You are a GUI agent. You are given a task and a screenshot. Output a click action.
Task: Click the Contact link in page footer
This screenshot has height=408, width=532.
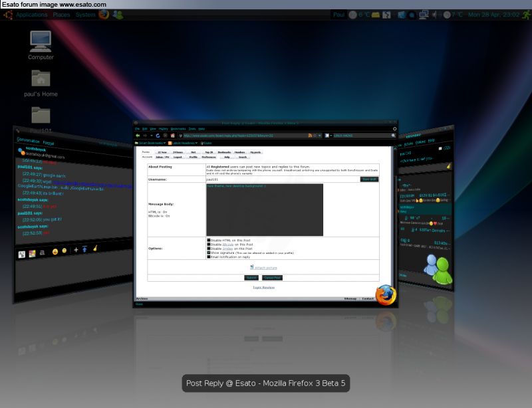[368, 299]
